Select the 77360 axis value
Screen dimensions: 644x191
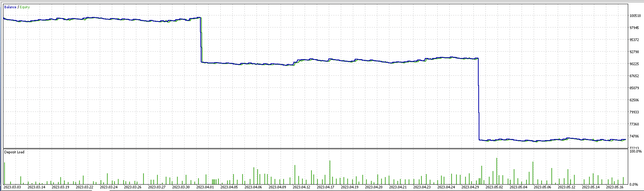(634, 124)
